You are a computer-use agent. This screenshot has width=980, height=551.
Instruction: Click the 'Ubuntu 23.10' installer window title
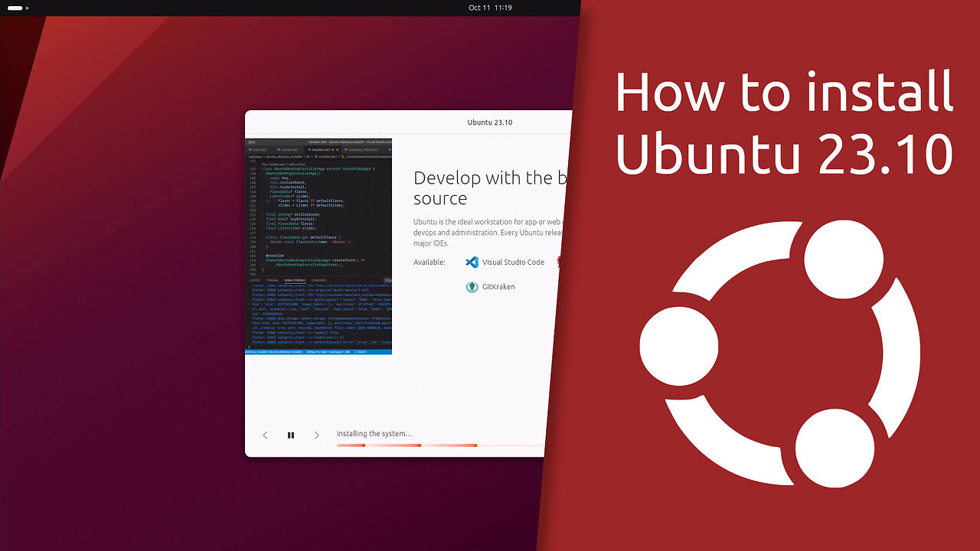[x=490, y=122]
